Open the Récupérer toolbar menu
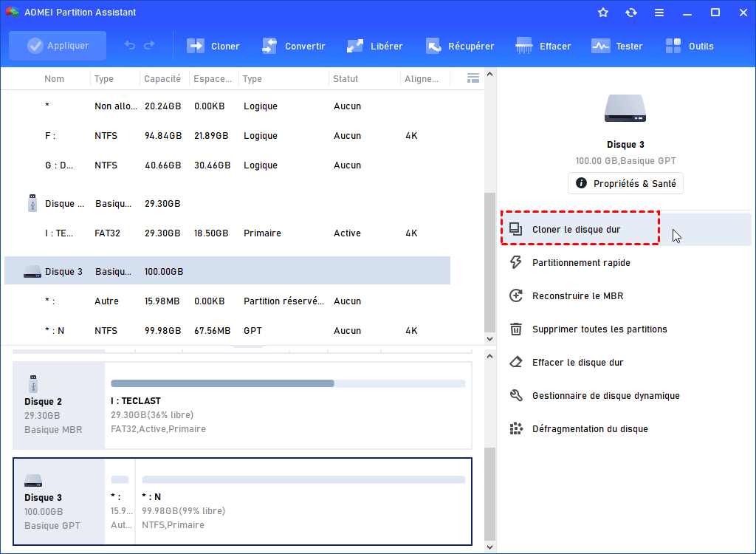756x554 pixels. [x=460, y=47]
